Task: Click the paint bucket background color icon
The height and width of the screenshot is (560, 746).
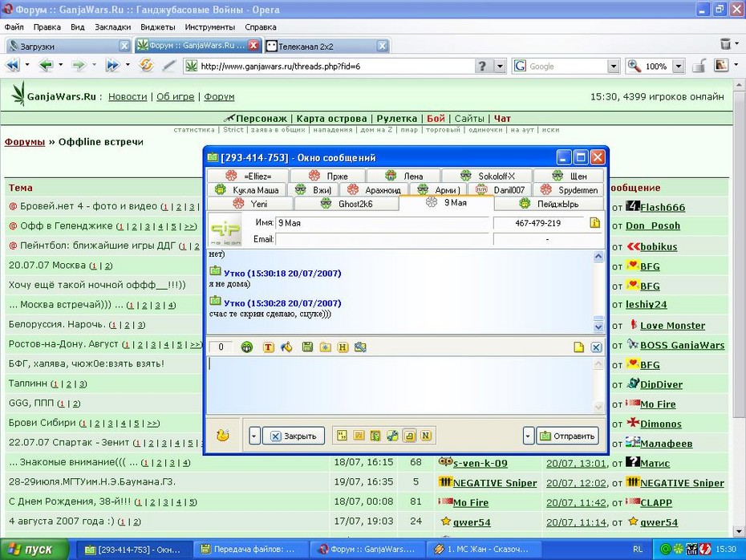Action: coord(287,347)
